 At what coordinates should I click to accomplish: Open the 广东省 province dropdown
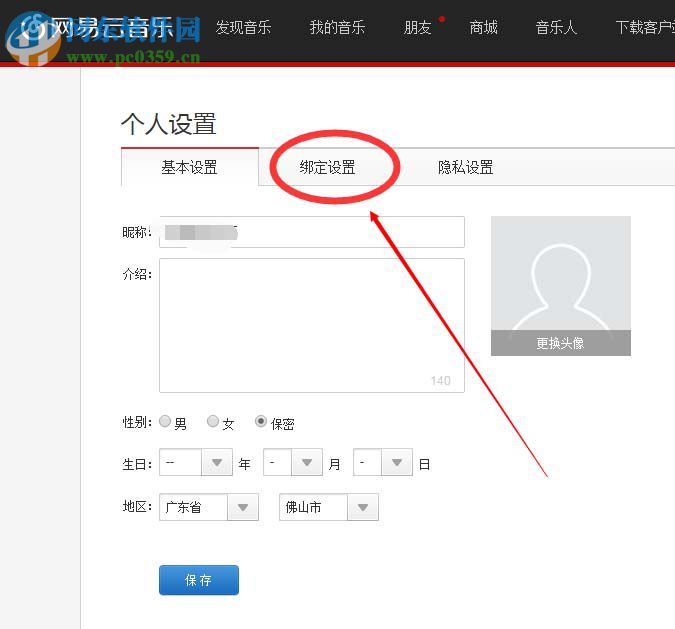(209, 507)
